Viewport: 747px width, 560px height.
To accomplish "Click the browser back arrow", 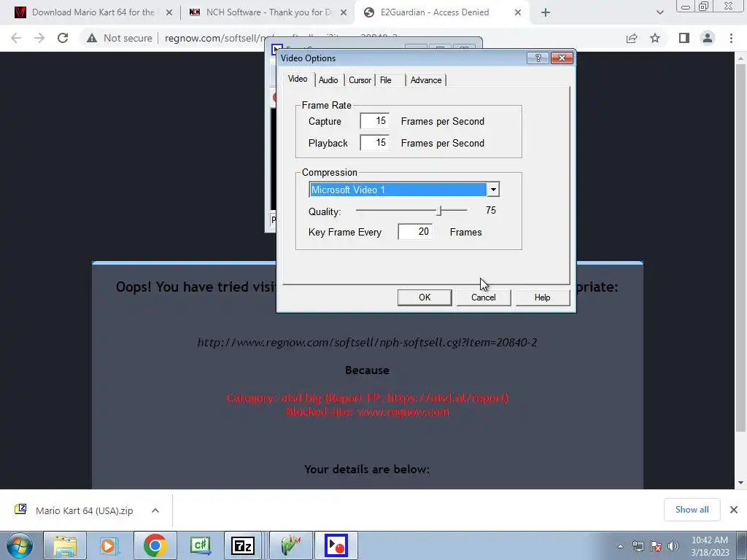I will pos(16,38).
